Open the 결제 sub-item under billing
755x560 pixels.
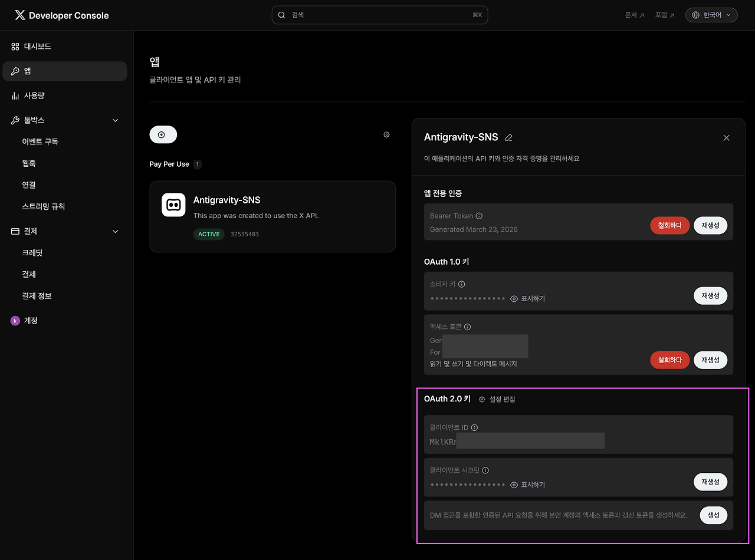[x=29, y=275]
